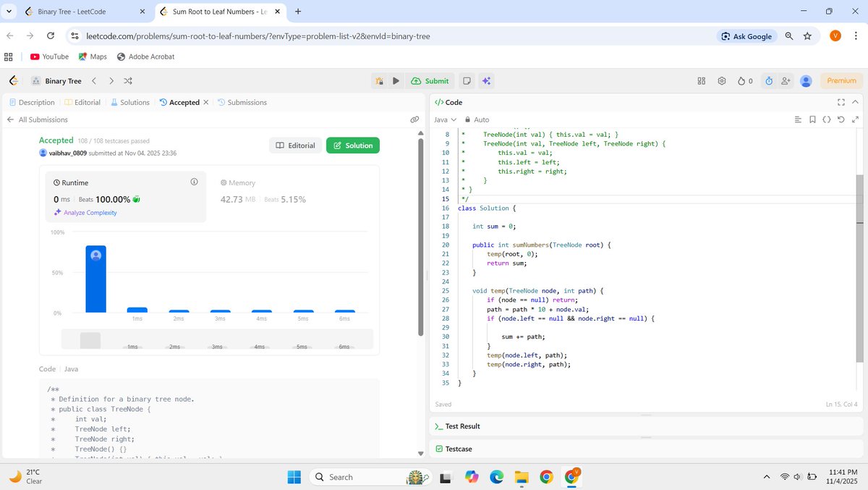Submit the solution
The image size is (868, 490).
click(430, 81)
